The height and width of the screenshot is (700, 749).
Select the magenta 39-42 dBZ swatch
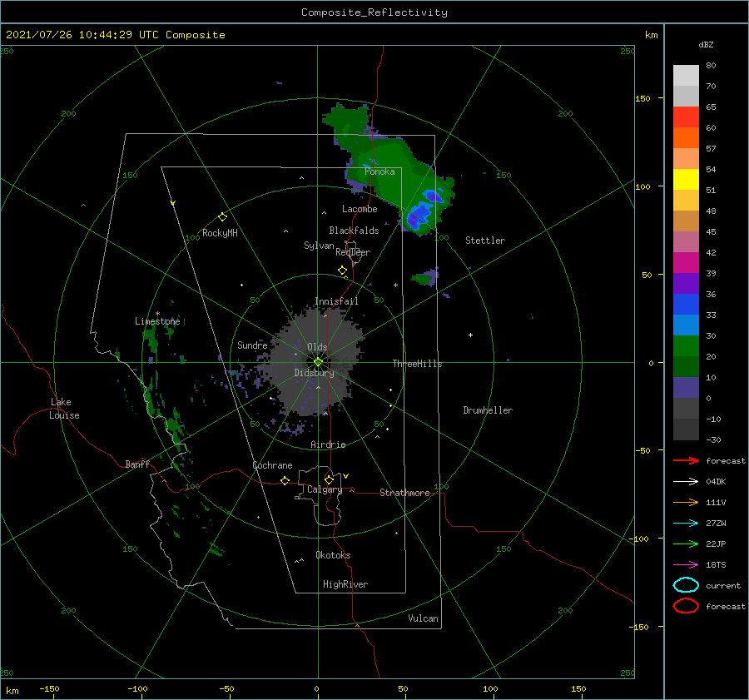click(686, 263)
